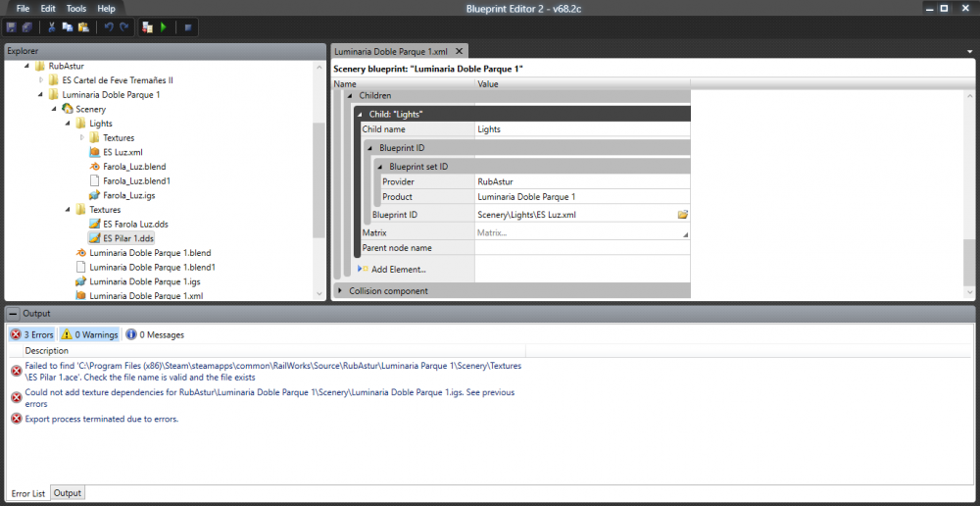
Task: Click the Parent node name value field
Action: [x=582, y=248]
